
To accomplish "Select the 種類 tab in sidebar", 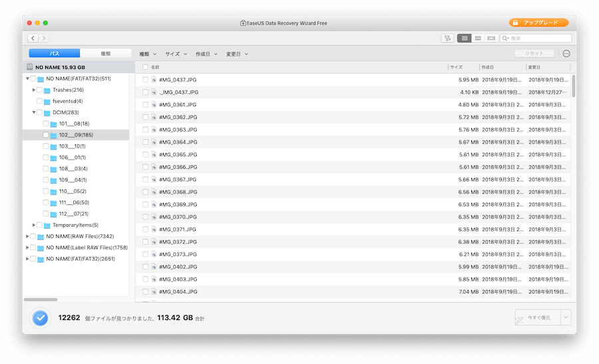I will [106, 53].
